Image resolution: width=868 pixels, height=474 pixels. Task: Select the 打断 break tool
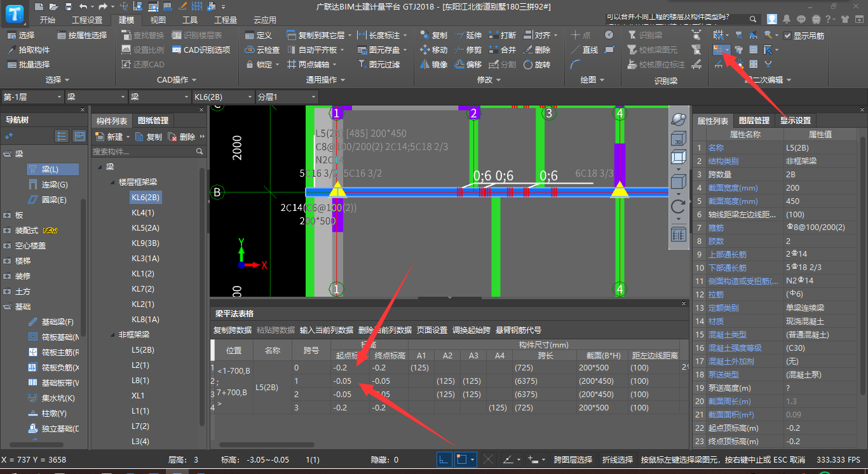pyautogui.click(x=502, y=35)
